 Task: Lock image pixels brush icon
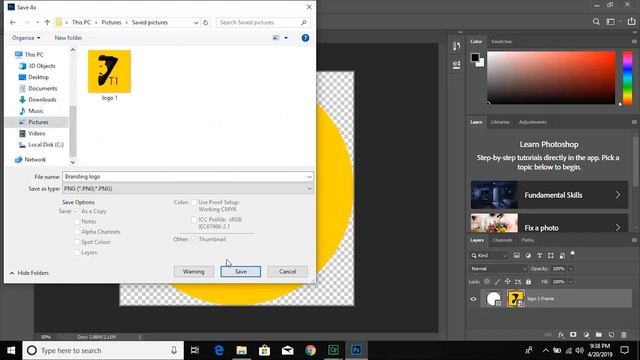(497, 282)
